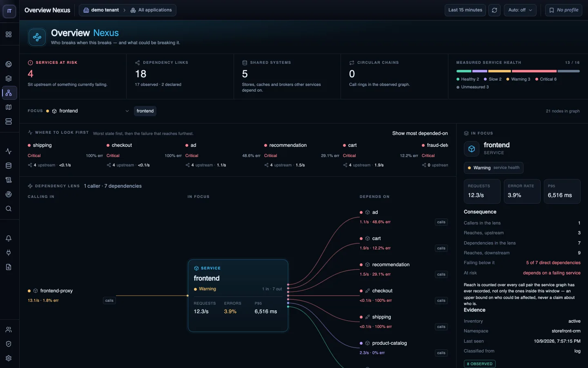Viewport: 588px width, 368px height.
Task: Select the dependency network icon in sidebar
Action: tap(9, 93)
